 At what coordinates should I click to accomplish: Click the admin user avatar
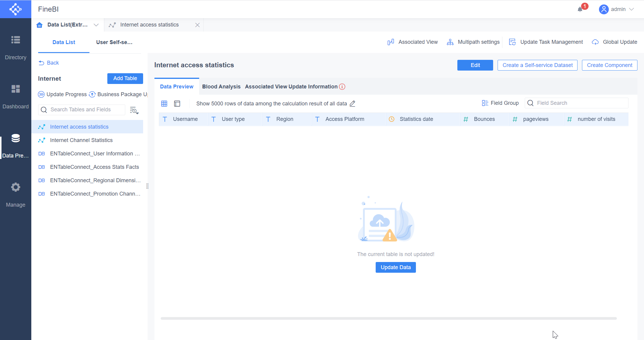pos(603,9)
